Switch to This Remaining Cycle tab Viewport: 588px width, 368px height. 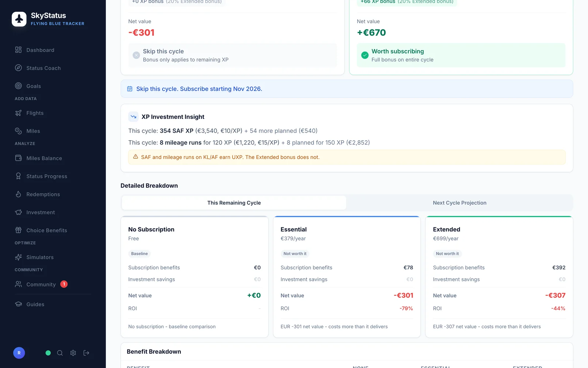pos(234,203)
